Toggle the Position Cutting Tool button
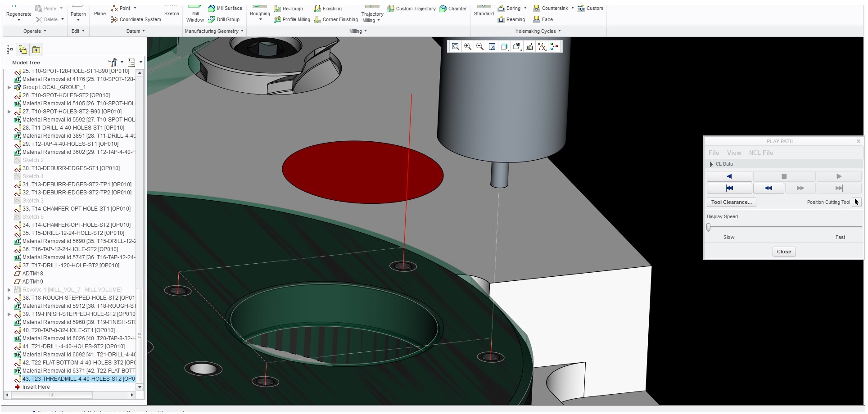Screen dimensions: 868x414 point(856,202)
